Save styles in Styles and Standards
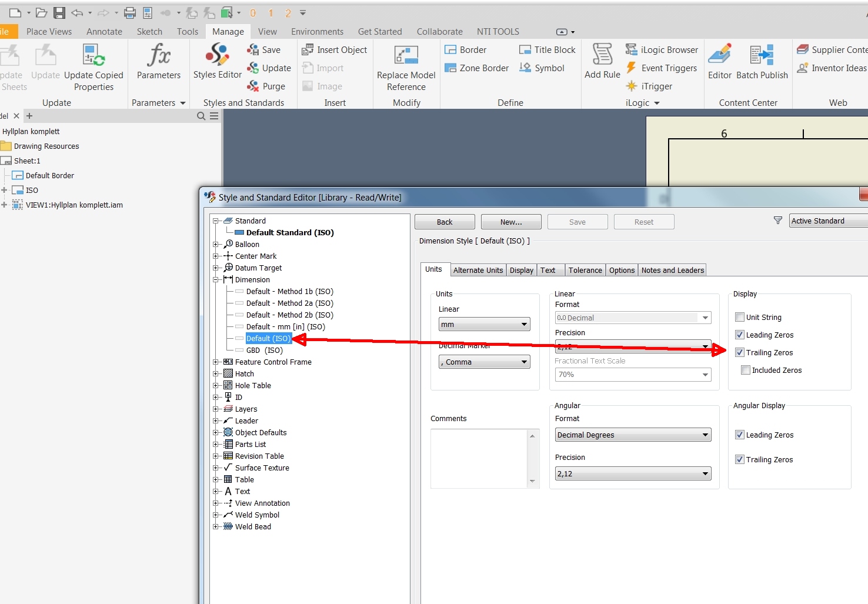The width and height of the screenshot is (868, 604). (264, 50)
